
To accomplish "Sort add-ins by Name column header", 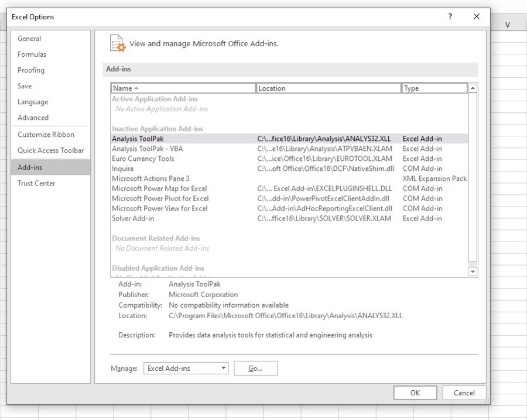I will click(183, 88).
